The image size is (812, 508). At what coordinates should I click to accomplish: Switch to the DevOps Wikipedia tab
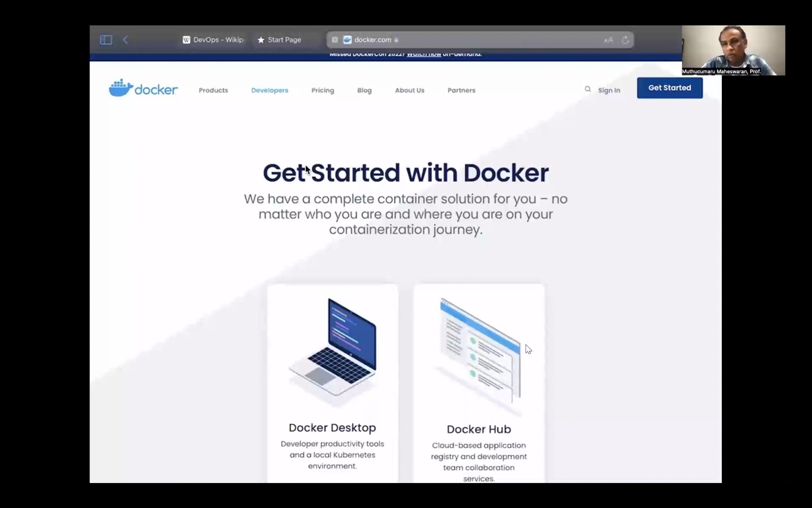214,40
